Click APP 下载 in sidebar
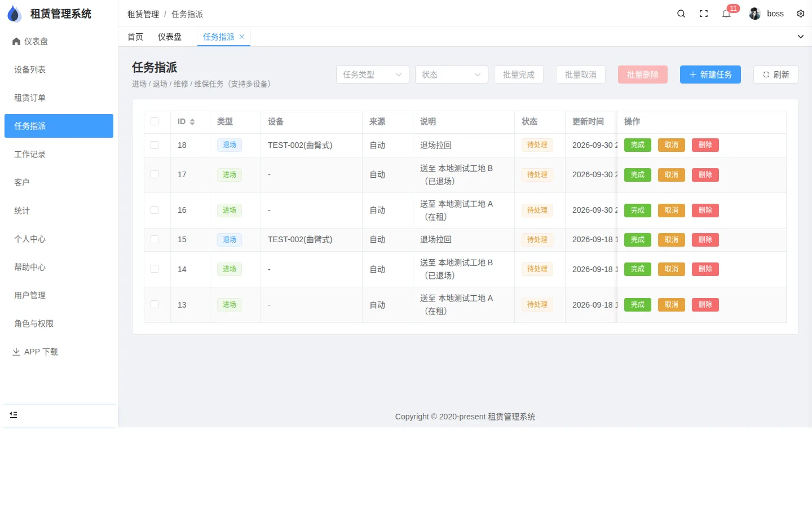 (x=59, y=352)
